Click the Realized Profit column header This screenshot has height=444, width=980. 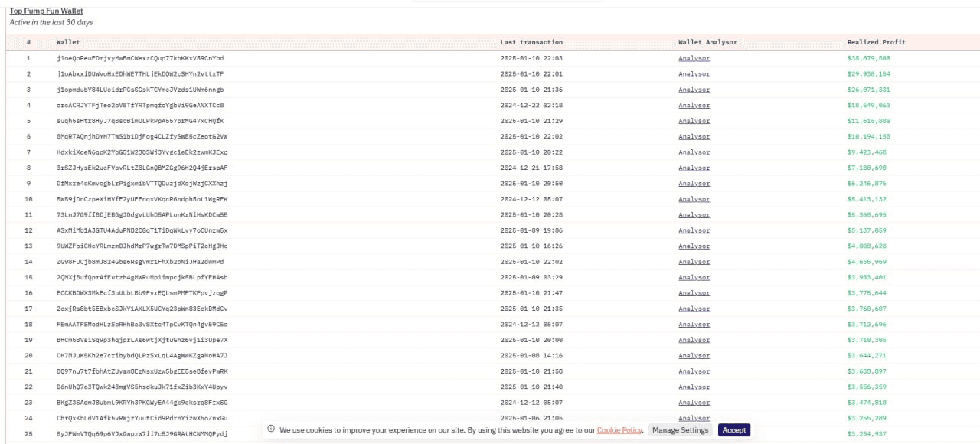pos(877,42)
